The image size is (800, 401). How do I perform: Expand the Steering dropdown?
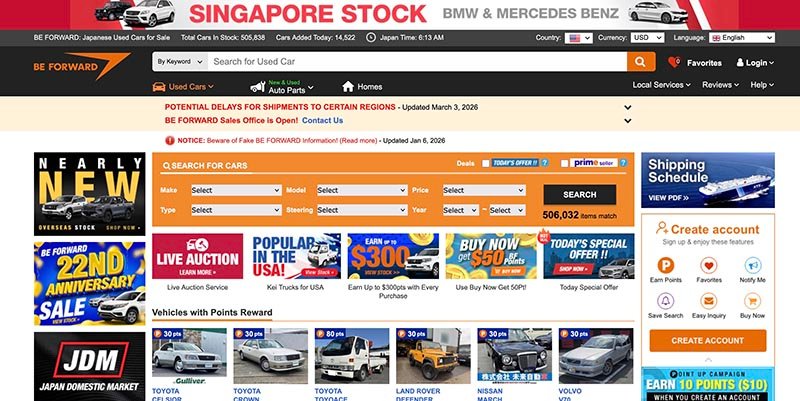pos(361,210)
